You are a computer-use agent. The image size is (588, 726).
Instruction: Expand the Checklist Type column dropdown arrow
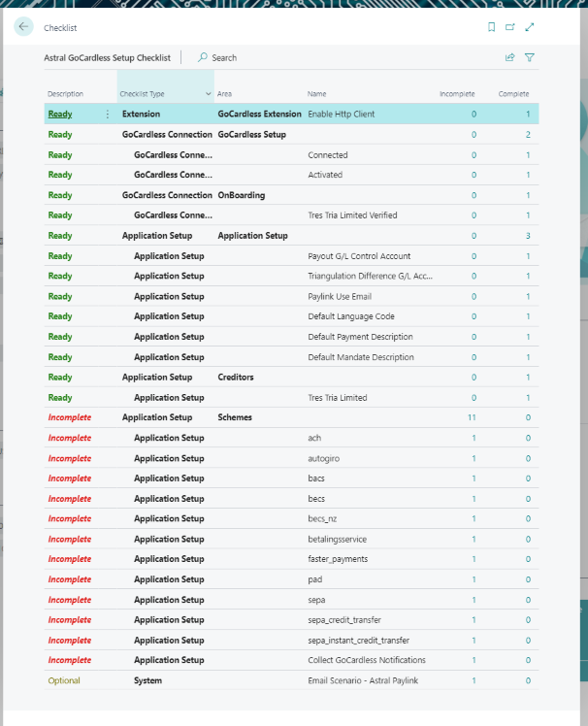pyautogui.click(x=209, y=94)
